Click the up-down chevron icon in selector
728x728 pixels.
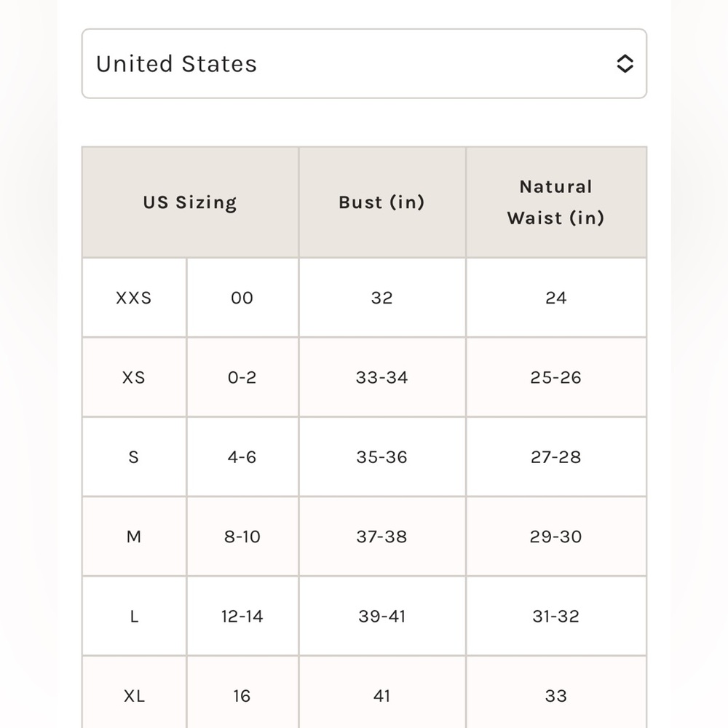pos(625,63)
